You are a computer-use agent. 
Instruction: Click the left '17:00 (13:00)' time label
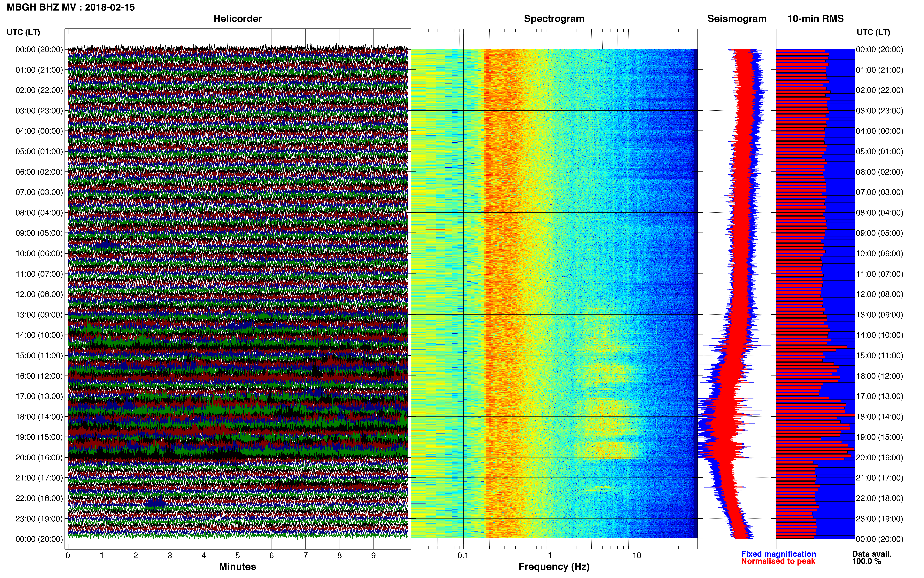coord(39,396)
